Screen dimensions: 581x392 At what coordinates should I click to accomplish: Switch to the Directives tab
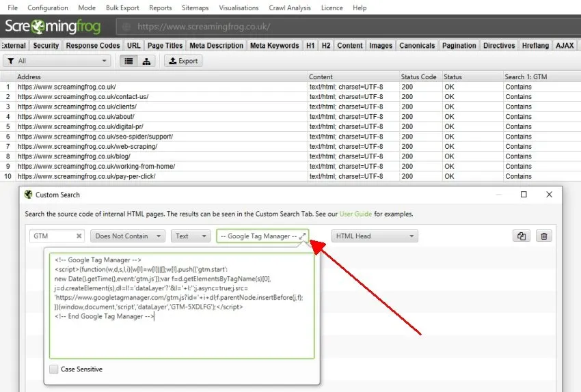[499, 46]
